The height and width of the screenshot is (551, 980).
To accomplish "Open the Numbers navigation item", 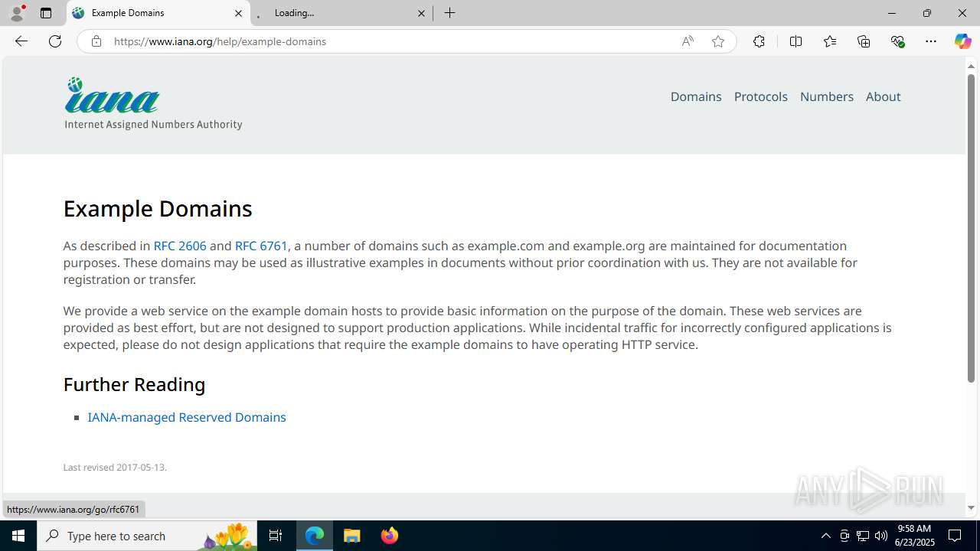I will coord(826,96).
